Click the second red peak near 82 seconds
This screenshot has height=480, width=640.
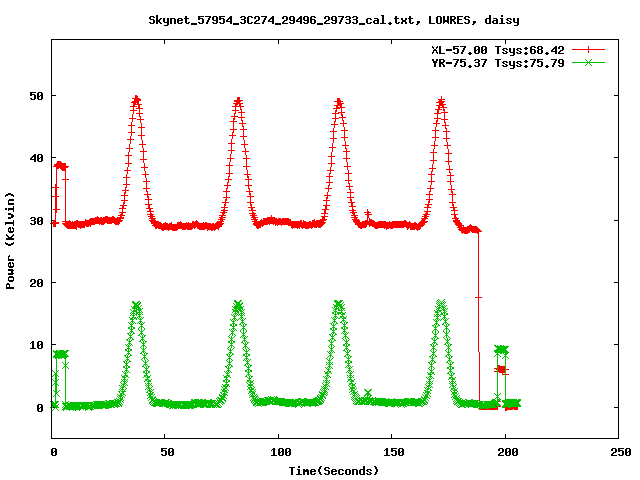(x=238, y=100)
